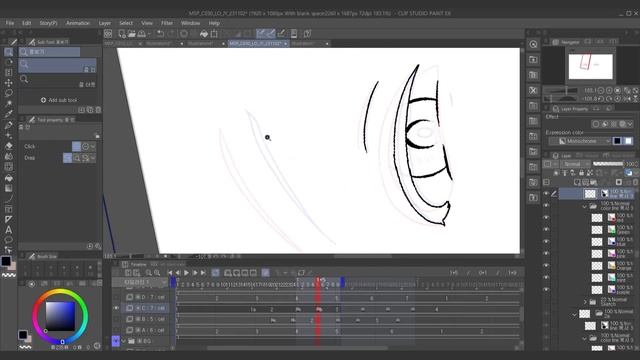The height and width of the screenshot is (360, 640).
Task: Click the Undo arrow in command bar
Action: click(x=160, y=34)
